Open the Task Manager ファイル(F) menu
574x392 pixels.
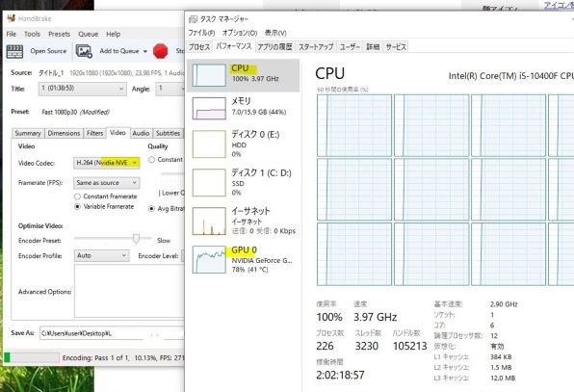pos(201,33)
